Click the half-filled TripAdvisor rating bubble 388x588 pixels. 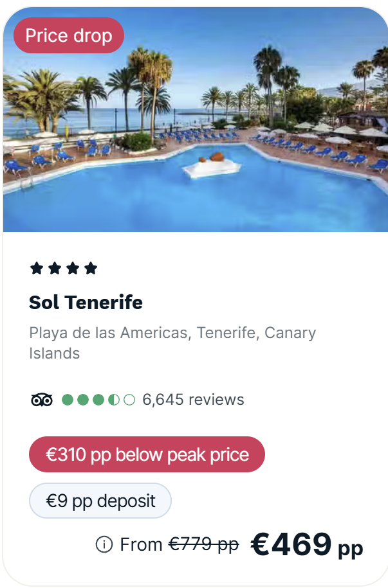(114, 400)
